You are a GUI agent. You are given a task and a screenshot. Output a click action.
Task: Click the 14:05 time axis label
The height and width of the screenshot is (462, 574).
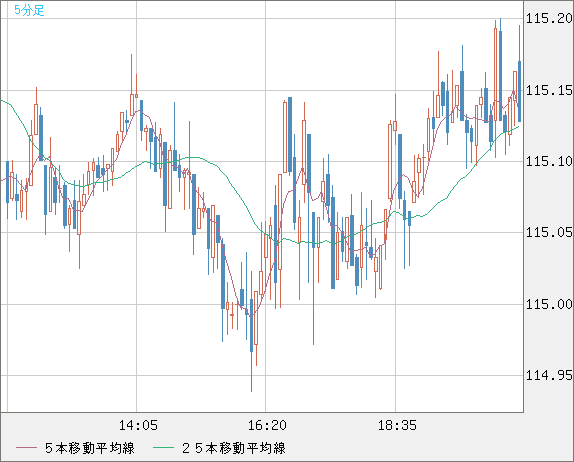pos(138,425)
